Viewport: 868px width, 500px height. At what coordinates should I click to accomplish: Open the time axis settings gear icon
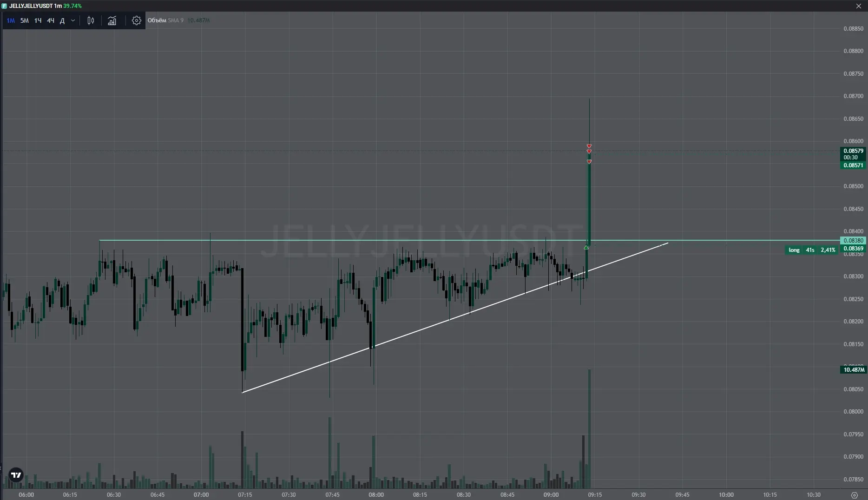pos(854,495)
